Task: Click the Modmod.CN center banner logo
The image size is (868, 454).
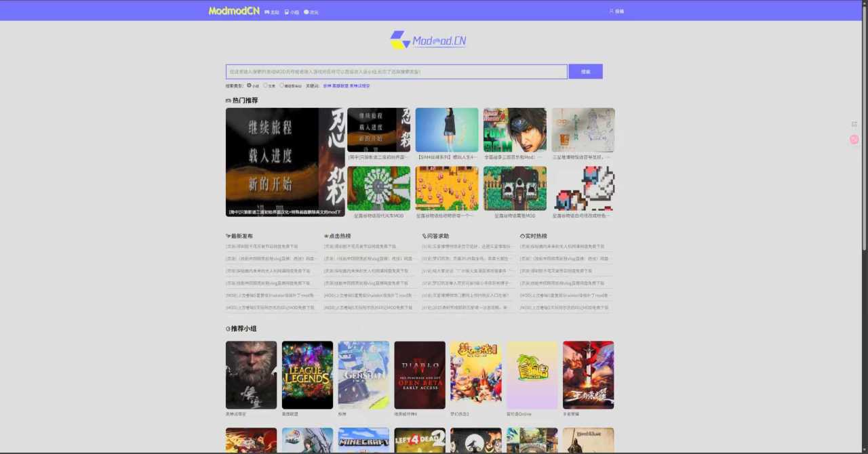Action: tap(428, 40)
